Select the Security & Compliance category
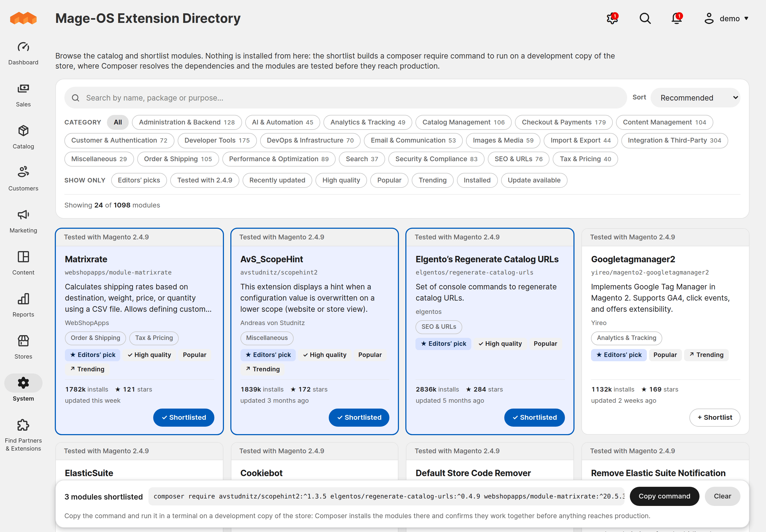This screenshot has width=766, height=532. click(x=436, y=159)
